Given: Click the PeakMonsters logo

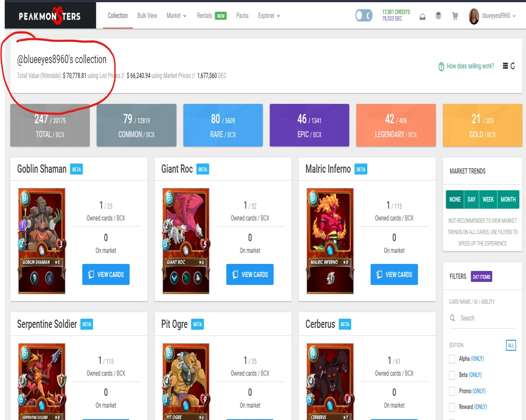Looking at the screenshot, I should [x=50, y=16].
